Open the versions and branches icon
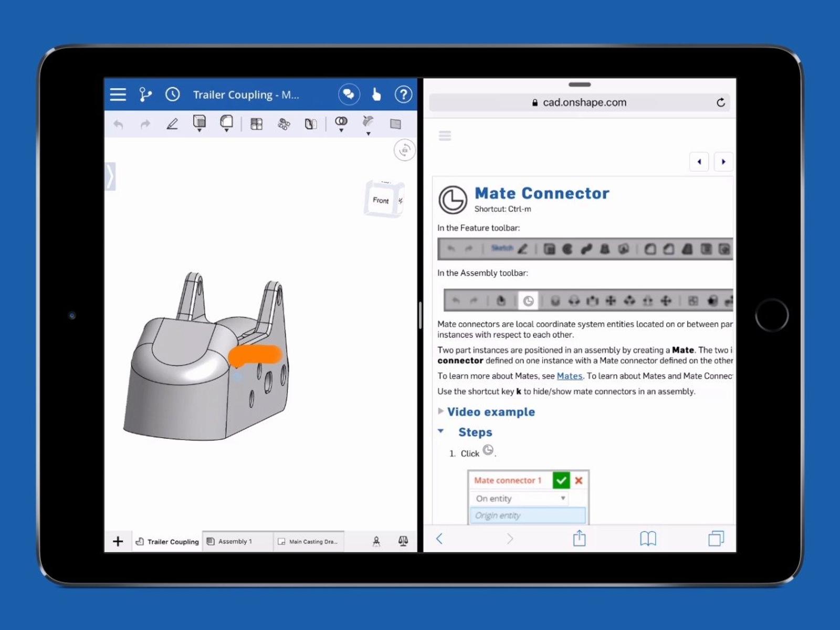Screen dimensions: 840x630 coord(145,94)
